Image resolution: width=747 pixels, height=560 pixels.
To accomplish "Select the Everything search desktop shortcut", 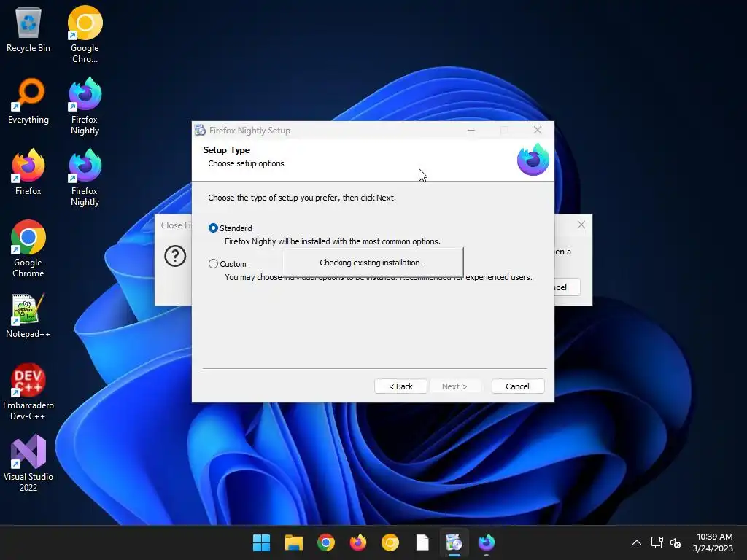I will pyautogui.click(x=28, y=101).
